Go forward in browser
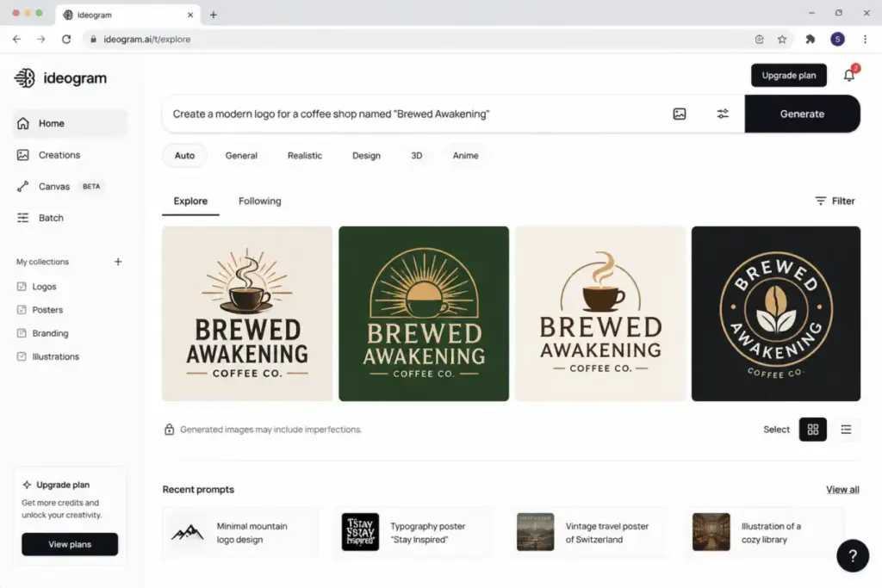The image size is (882, 588). point(41,40)
